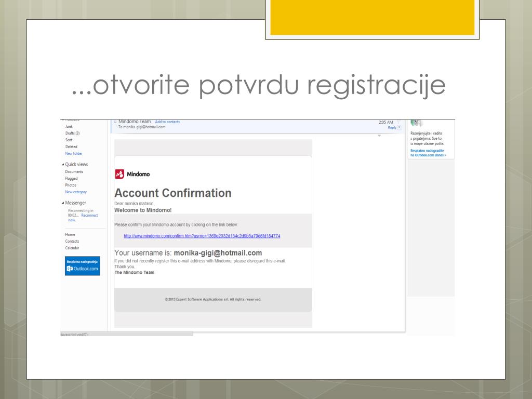The image size is (532, 399).
Task: Open the Mindomo confirmation link
Action: (x=202, y=236)
